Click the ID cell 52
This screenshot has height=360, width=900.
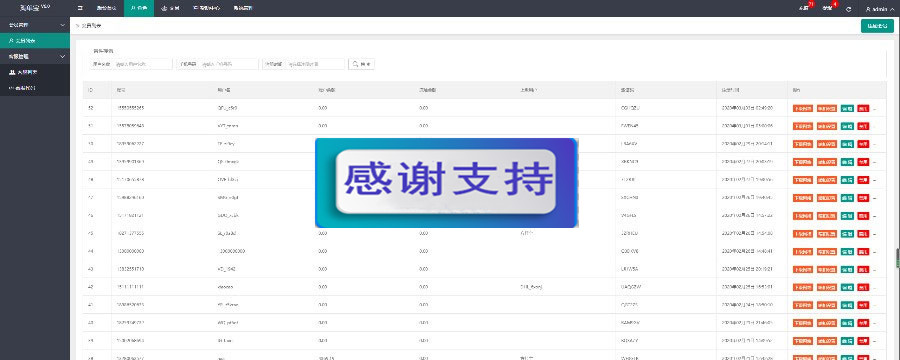(91, 108)
